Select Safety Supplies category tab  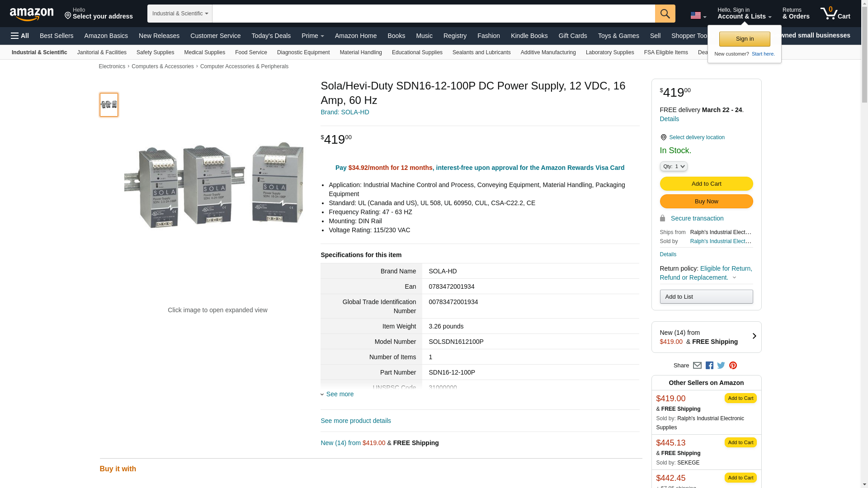155,52
